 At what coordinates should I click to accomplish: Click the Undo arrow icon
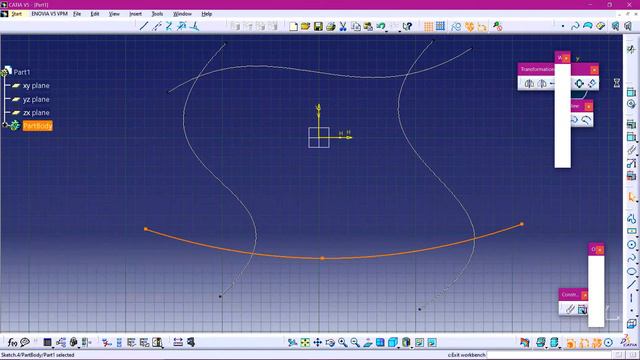pos(381,27)
